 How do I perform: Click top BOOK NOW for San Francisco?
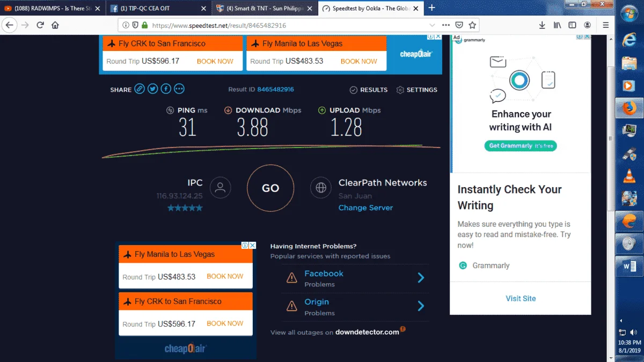pyautogui.click(x=215, y=61)
